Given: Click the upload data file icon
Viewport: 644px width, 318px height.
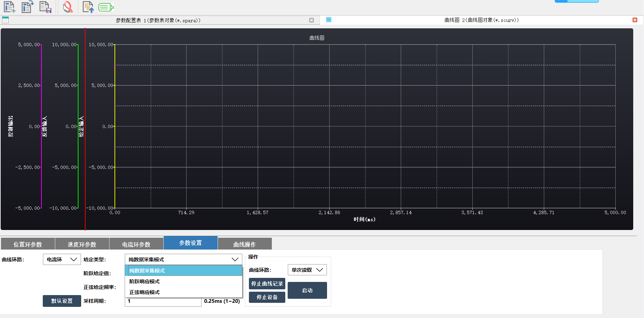Looking at the screenshot, I should point(88,7).
